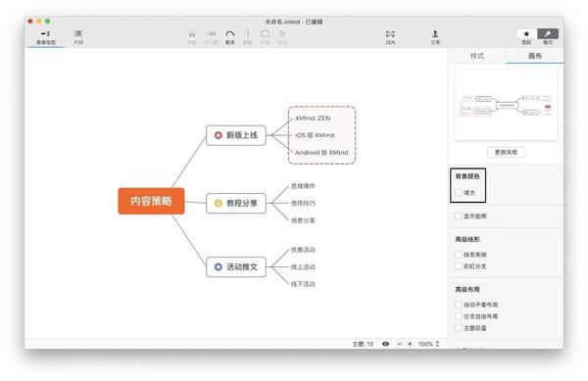Enter ZEN mode from the toolbar

tap(390, 37)
